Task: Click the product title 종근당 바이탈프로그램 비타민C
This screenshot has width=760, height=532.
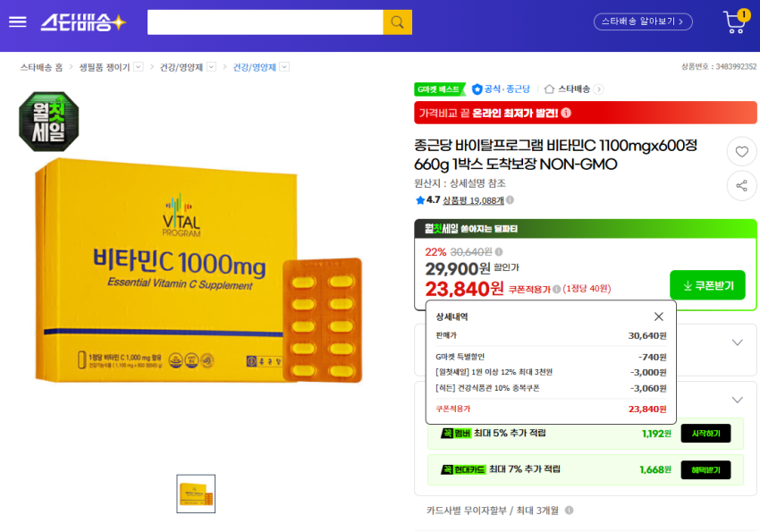Action: (555, 155)
